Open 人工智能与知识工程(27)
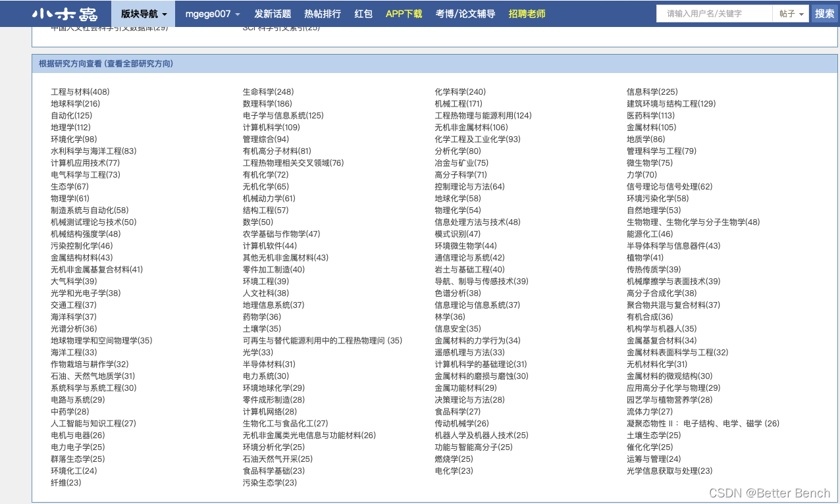Viewport: 840px width, 504px height. tap(93, 424)
